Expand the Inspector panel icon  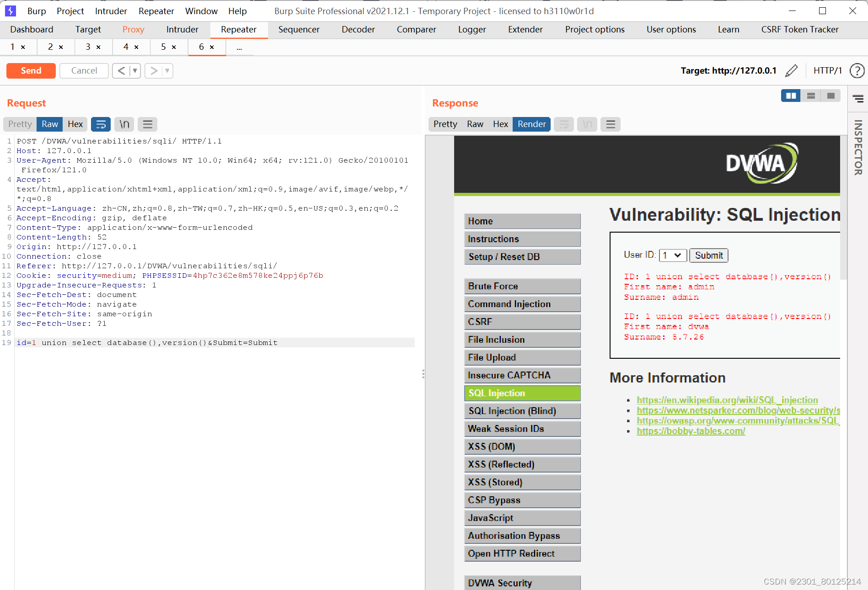tap(858, 99)
